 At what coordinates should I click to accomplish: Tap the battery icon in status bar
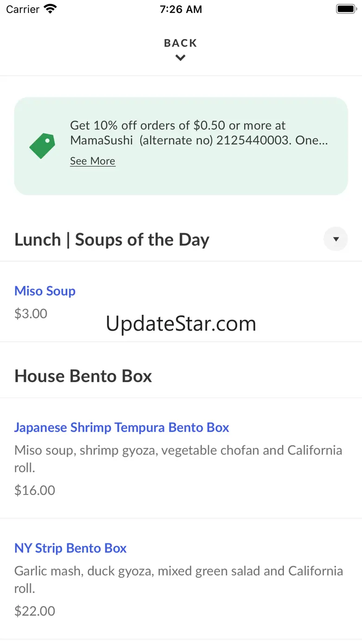coord(345,9)
